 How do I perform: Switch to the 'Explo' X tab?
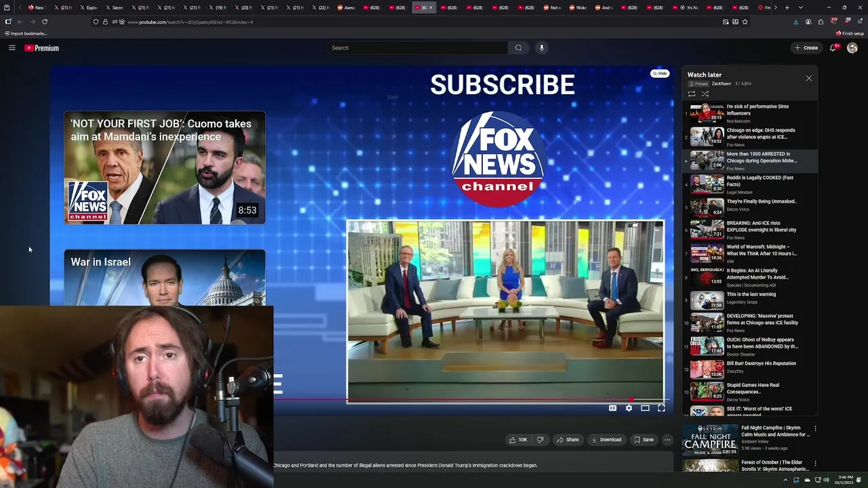point(88,7)
